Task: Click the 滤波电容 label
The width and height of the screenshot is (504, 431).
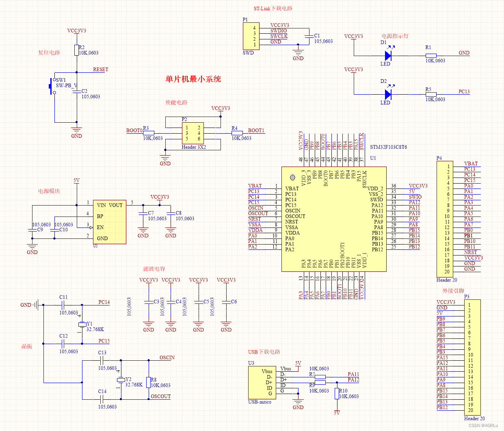Action: click(154, 269)
